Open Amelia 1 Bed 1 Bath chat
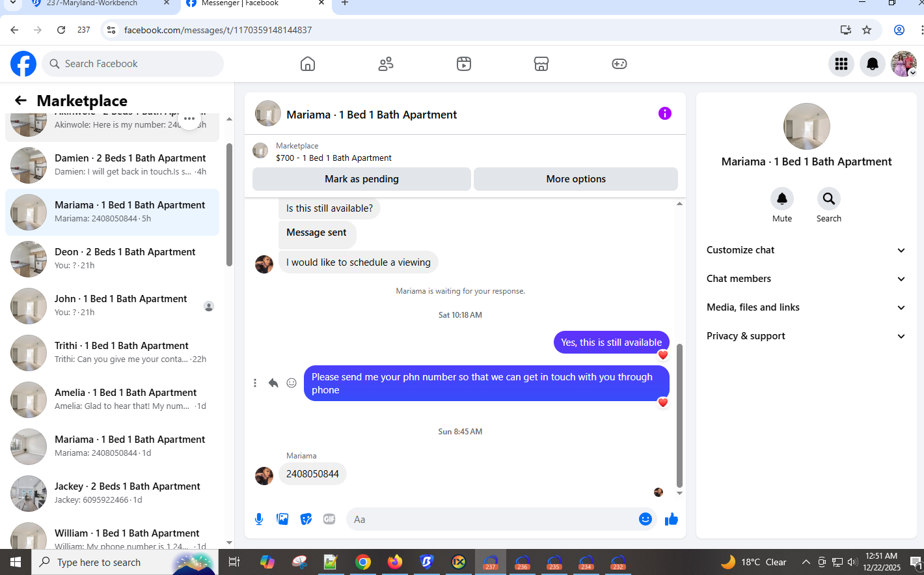Screen dimensions: 924x575 click(x=112, y=400)
